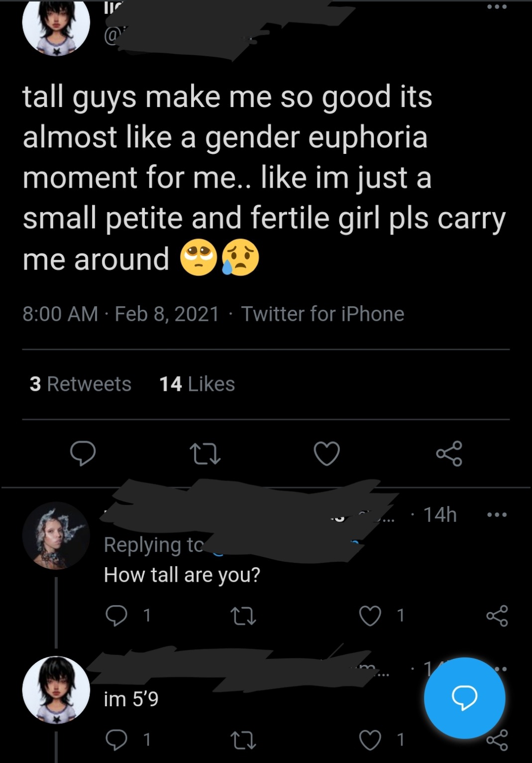Image resolution: width=532 pixels, height=763 pixels.
Task: Open the "Twitter for iPhone" source label
Action: 322,314
